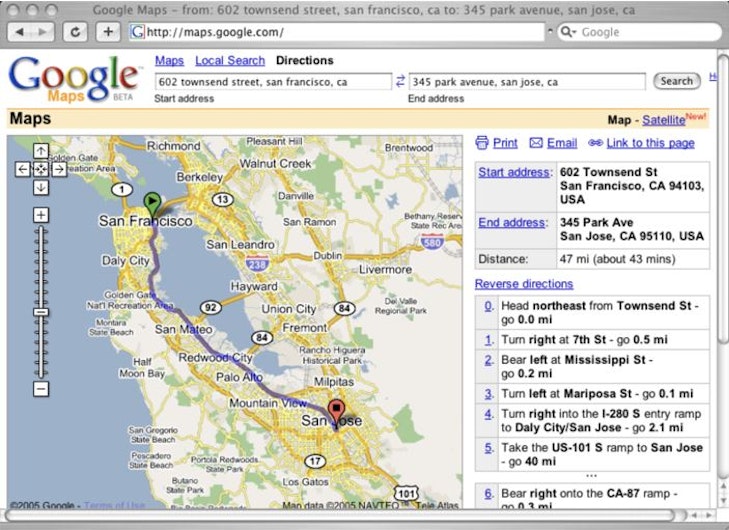This screenshot has height=530, width=729.
Task: Select direction step 2 link
Action: (x=488, y=360)
